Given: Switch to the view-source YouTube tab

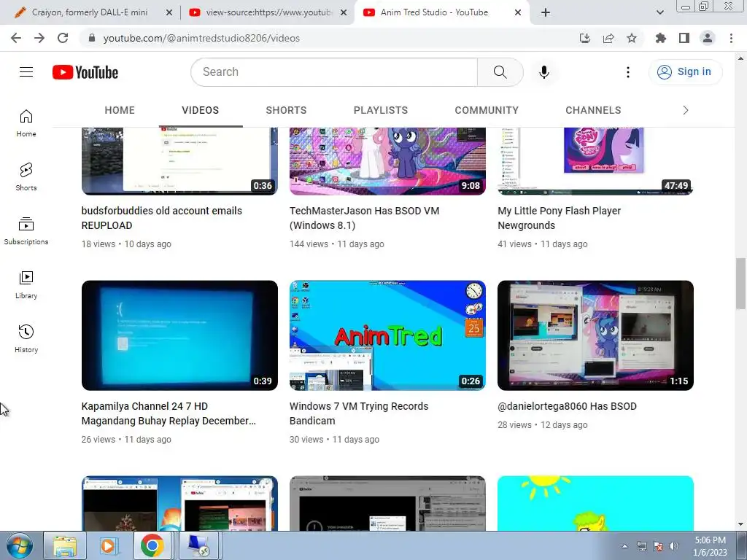Looking at the screenshot, I should tap(267, 12).
